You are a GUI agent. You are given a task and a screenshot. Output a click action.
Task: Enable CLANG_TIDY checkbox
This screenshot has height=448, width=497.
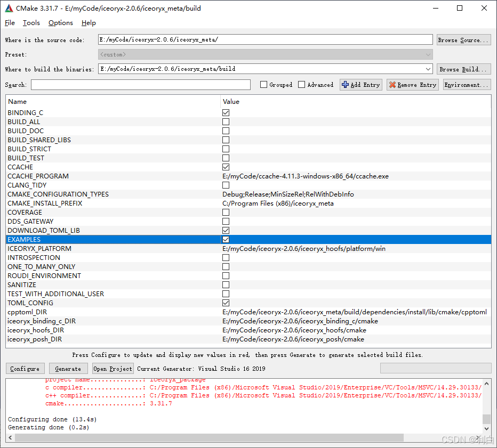(226, 185)
